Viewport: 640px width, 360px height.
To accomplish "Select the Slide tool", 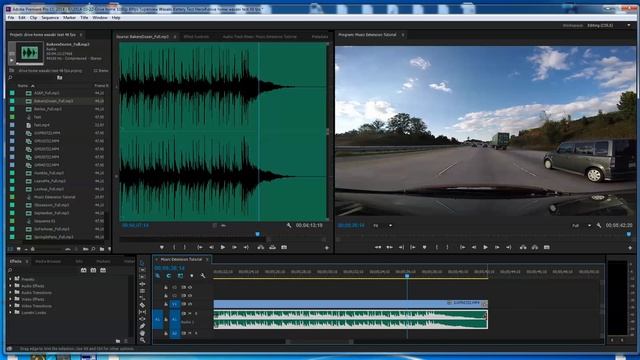I will click(142, 319).
